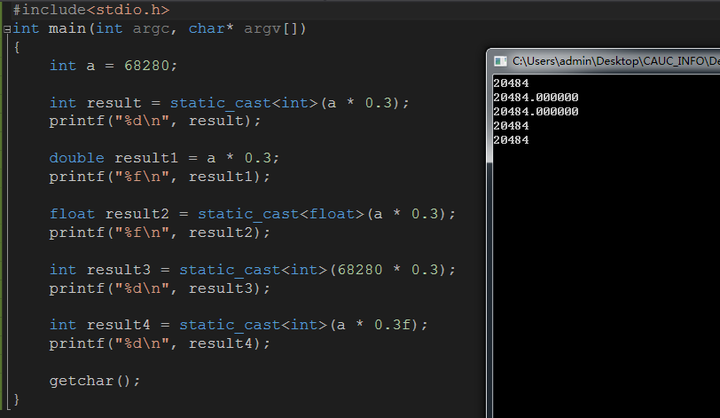Collapse the main function code block
Image resolution: width=720 pixels, height=418 pixels.
point(7,29)
